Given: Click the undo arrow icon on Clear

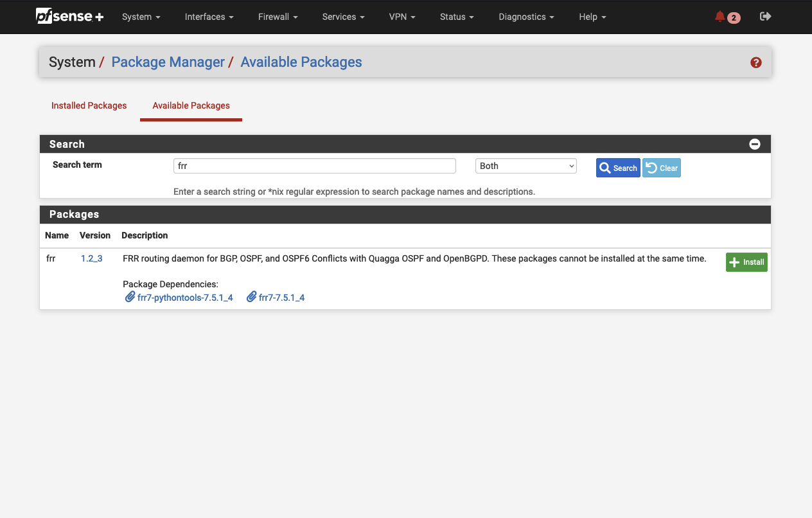Looking at the screenshot, I should (x=651, y=167).
